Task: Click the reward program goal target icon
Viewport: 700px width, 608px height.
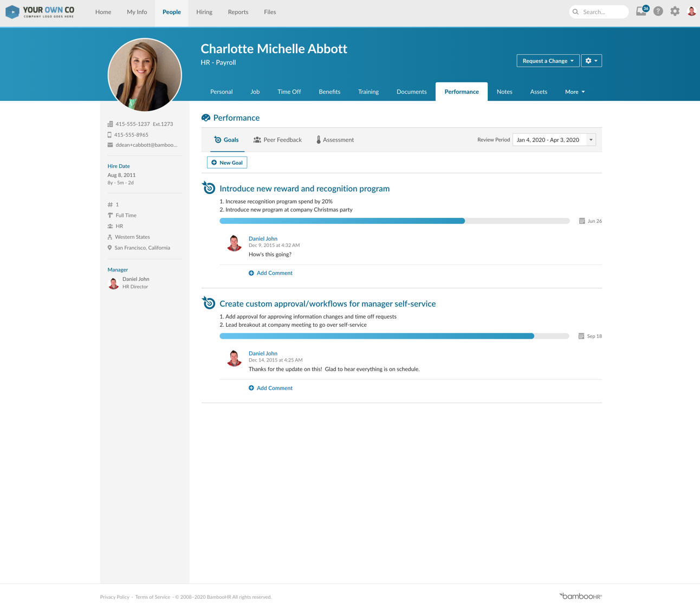Action: tap(209, 188)
